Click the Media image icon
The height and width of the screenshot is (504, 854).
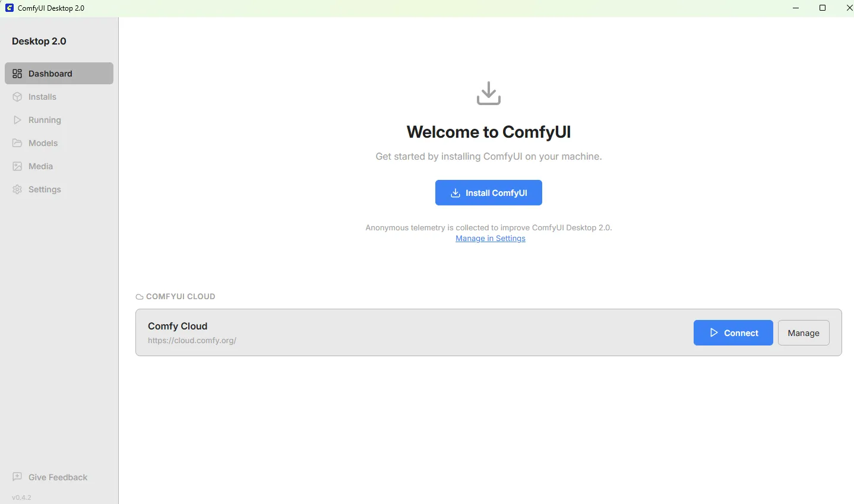click(x=17, y=166)
